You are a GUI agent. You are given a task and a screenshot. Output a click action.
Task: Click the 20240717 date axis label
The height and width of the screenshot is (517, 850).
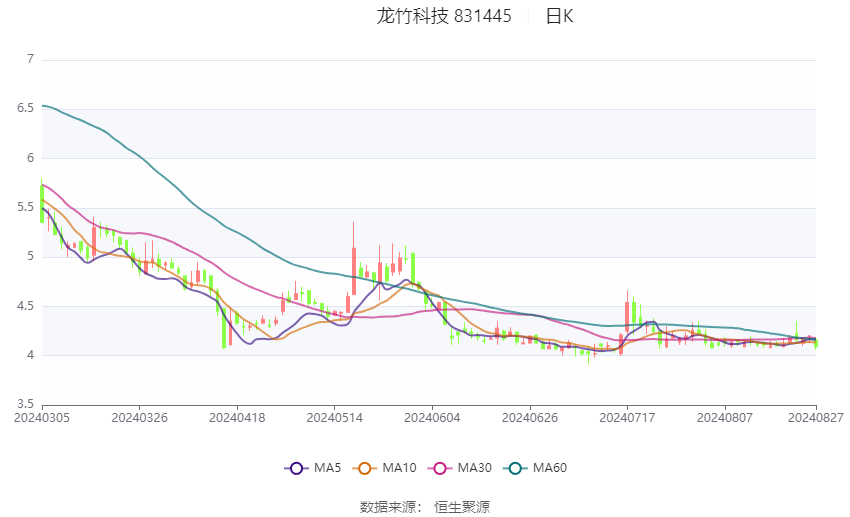point(627,418)
